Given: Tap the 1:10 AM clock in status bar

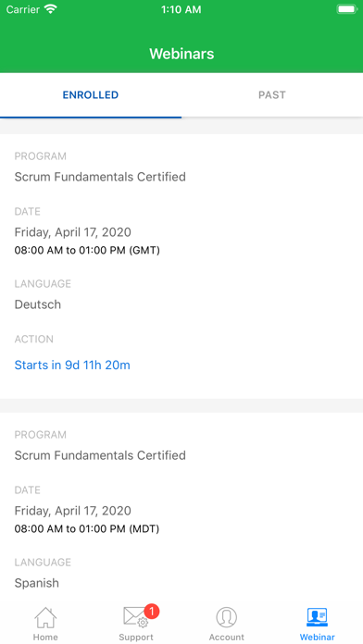Looking at the screenshot, I should pos(181,9).
